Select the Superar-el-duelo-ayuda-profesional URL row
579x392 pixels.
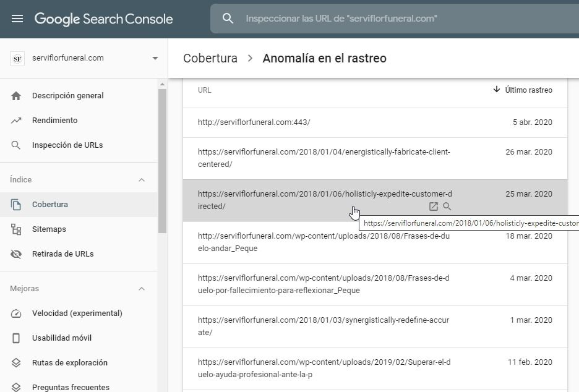(375, 369)
